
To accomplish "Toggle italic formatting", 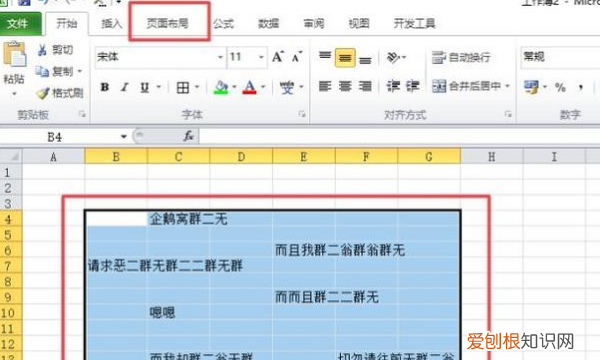I will point(124,87).
